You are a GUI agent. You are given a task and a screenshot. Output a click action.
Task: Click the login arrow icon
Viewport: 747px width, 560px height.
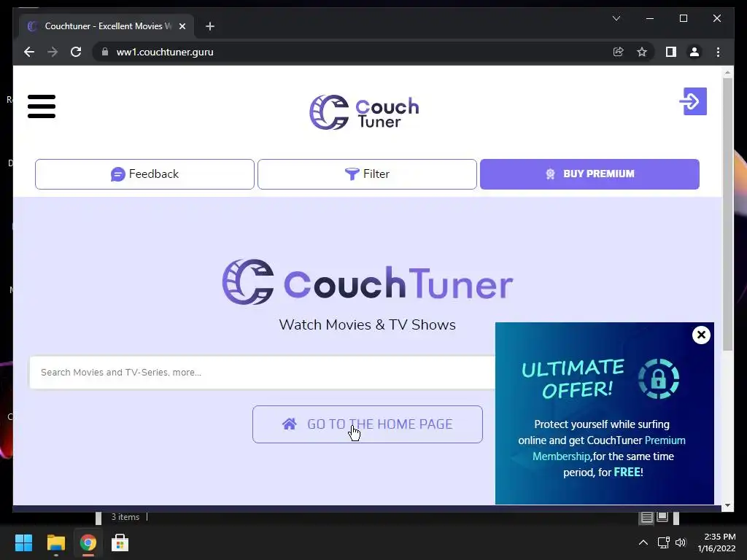coord(693,101)
